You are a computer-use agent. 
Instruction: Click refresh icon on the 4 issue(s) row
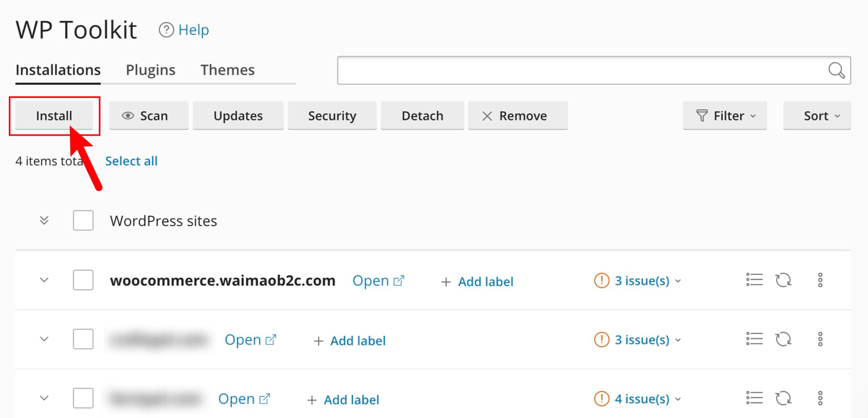(783, 398)
